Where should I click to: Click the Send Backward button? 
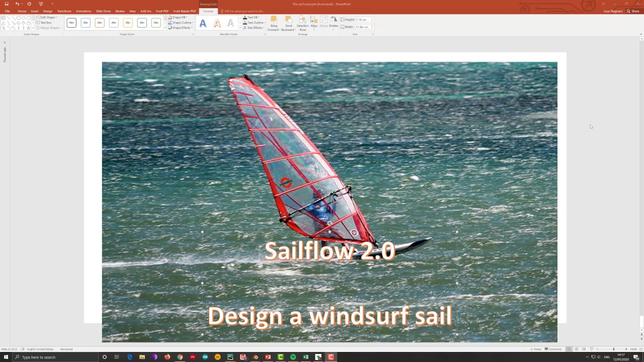coord(289,24)
